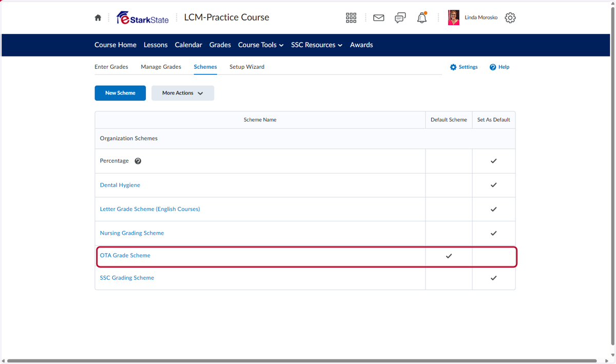
Task: Click Linda Morosko's profile picture
Action: [454, 17]
